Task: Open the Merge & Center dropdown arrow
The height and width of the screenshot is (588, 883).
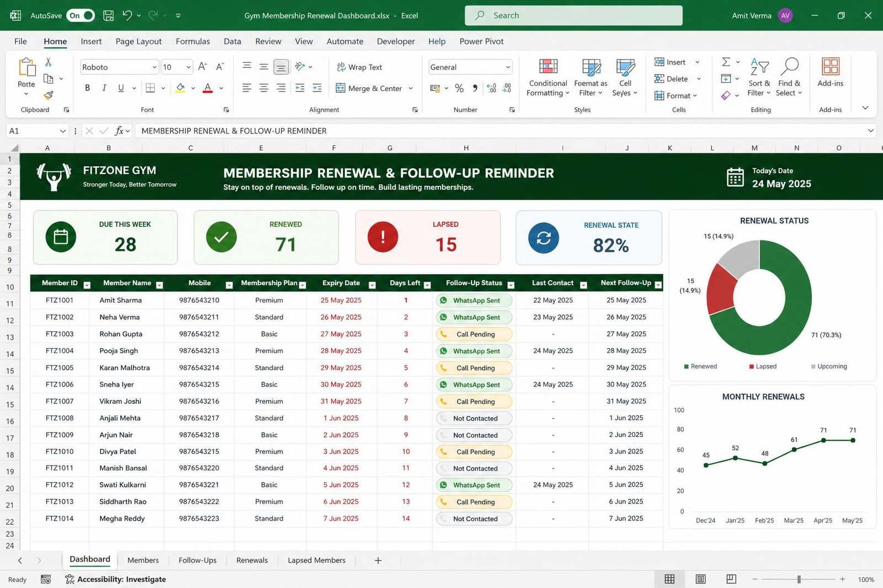Action: [x=411, y=88]
